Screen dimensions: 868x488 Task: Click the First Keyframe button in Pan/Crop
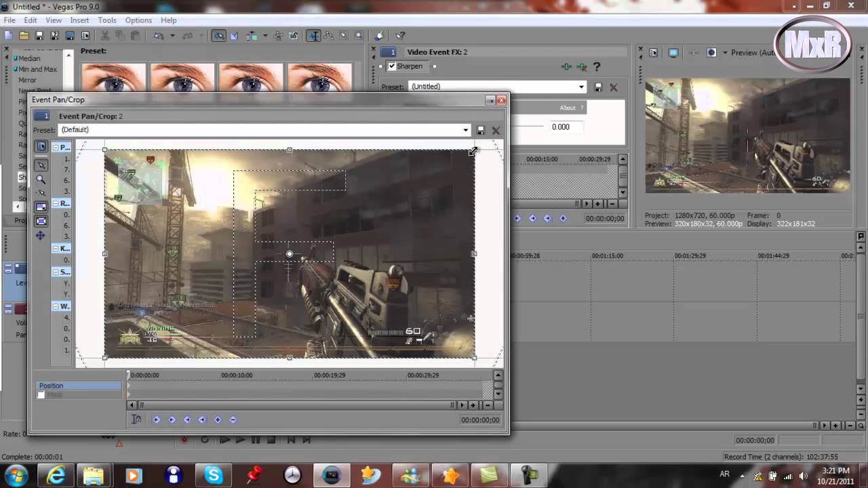pyautogui.click(x=156, y=420)
